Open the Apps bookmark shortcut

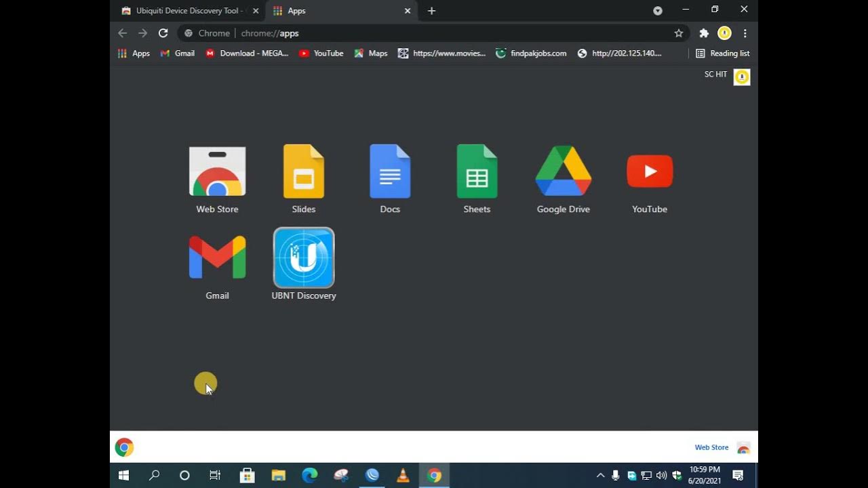coord(134,54)
